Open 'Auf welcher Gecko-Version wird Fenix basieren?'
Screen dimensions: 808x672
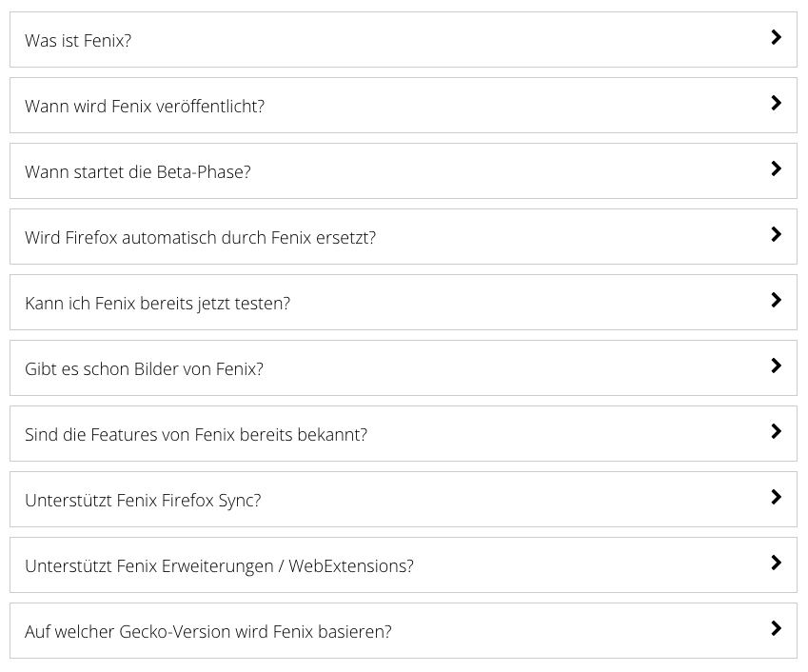pos(207,631)
